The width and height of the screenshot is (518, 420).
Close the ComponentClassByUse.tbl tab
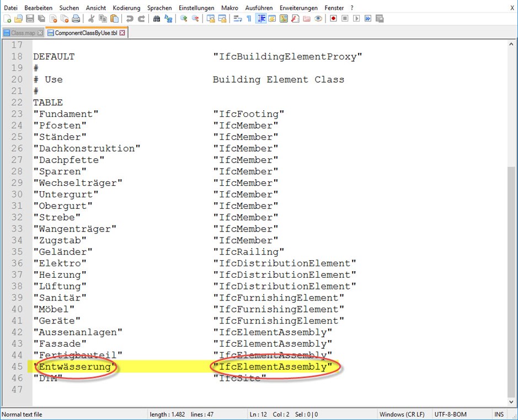pos(122,33)
